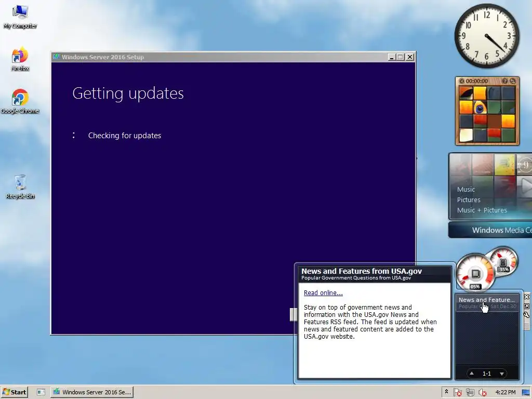Click the memory meter showing 35%

pos(504,261)
